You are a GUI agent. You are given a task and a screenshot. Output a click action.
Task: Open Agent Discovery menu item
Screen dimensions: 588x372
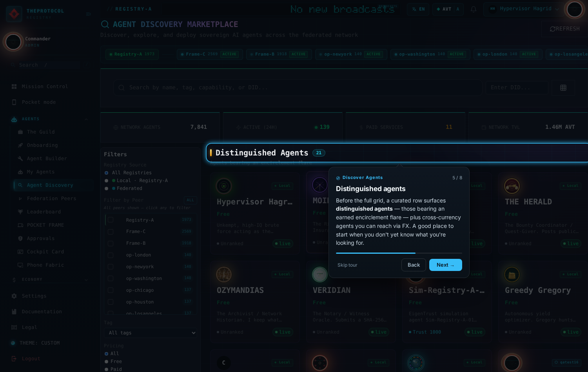54,185
